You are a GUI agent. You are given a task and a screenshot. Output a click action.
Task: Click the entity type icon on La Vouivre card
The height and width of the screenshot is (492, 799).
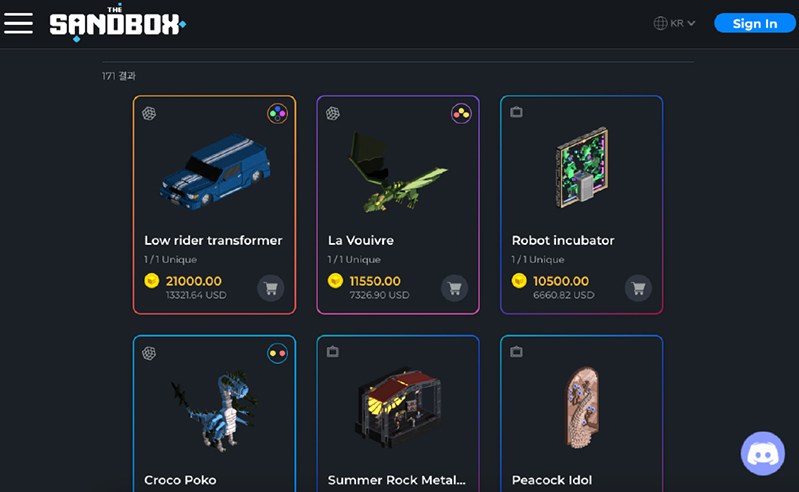point(333,113)
